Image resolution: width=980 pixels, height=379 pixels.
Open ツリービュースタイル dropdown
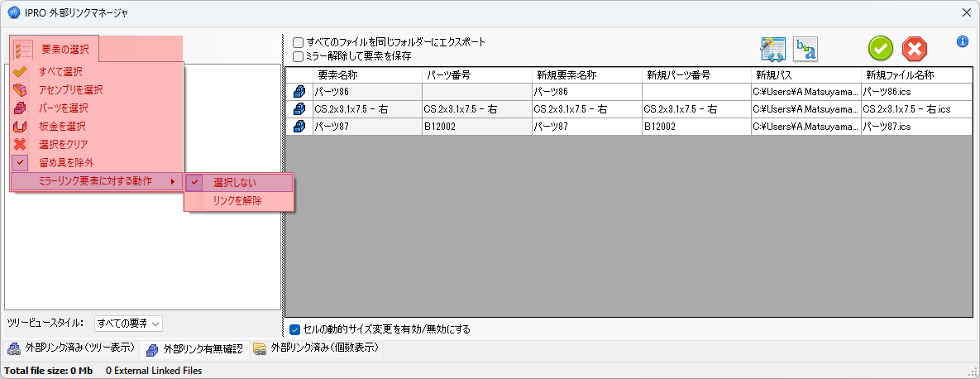(128, 324)
